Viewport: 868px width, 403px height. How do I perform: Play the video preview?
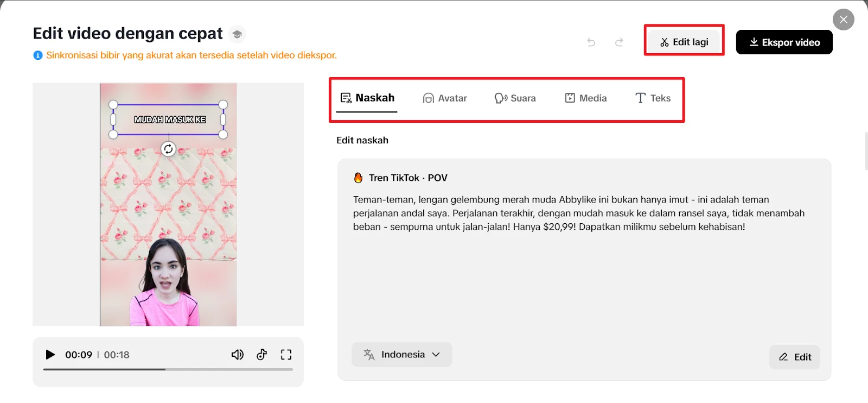click(x=50, y=355)
